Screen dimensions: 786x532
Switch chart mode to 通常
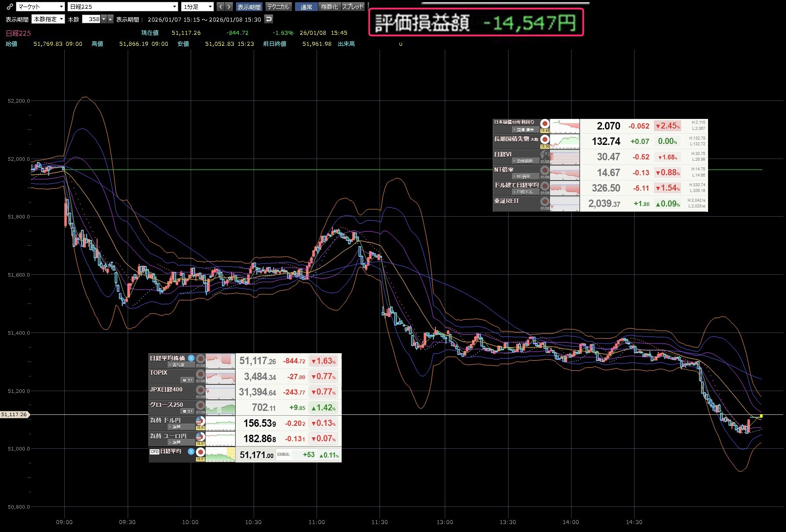306,7
